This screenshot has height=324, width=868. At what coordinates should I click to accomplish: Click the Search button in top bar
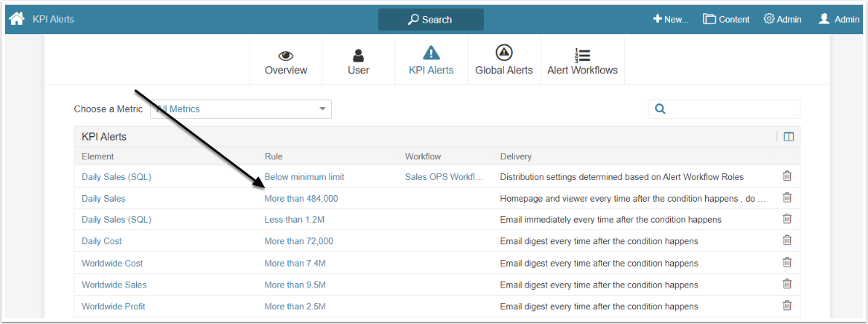coord(431,20)
